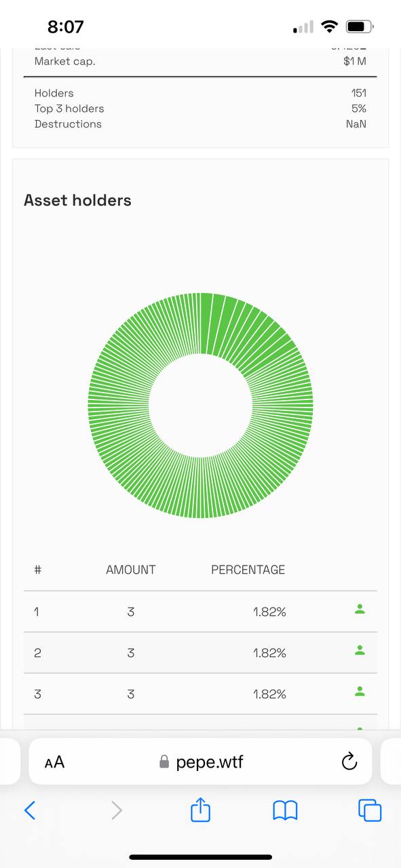Click the Top 3 holders row

point(200,108)
